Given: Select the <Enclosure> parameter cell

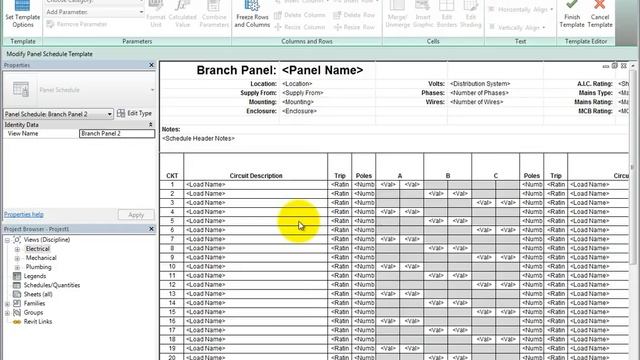Looking at the screenshot, I should coord(299,111).
